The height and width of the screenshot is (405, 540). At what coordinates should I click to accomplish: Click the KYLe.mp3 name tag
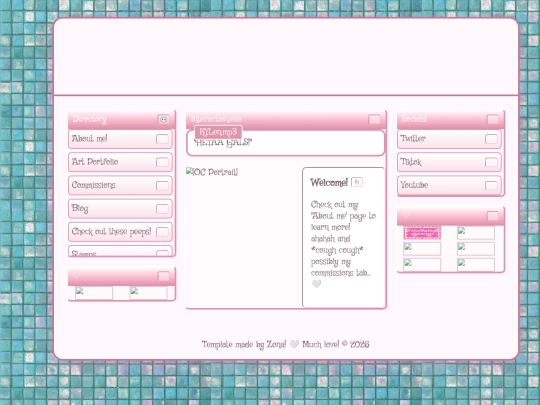coord(218,132)
